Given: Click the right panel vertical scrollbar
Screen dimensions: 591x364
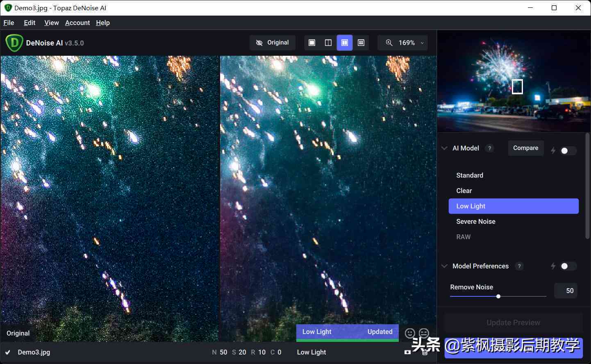Looking at the screenshot, I should pos(588,185).
